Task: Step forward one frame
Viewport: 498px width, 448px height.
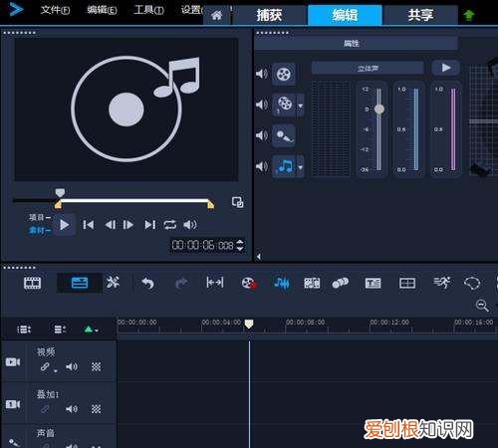Action: [128, 225]
